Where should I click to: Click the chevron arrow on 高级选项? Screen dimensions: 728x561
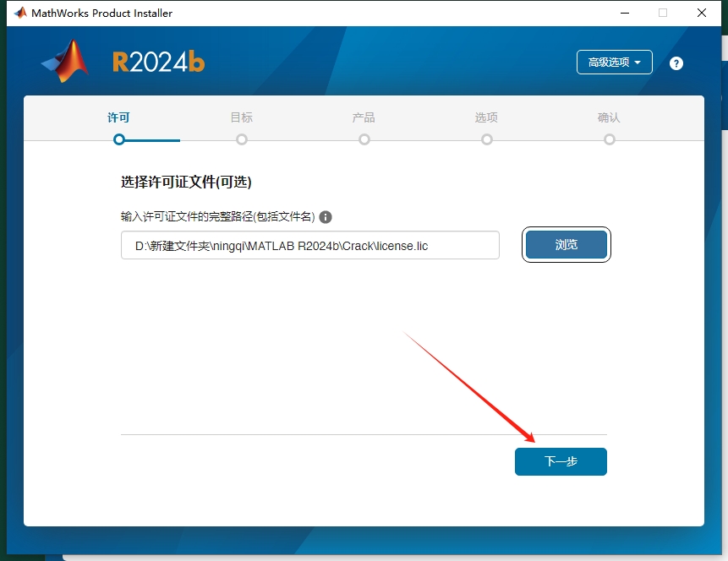coord(637,62)
